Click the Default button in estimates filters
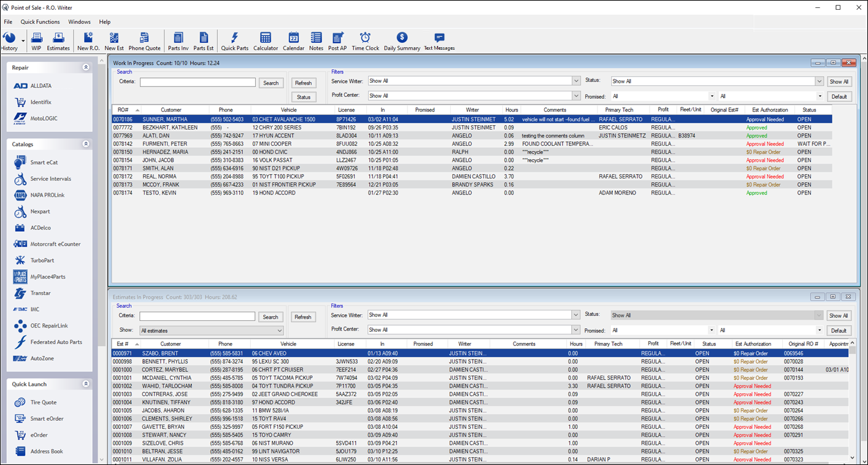This screenshot has width=868, height=465. [x=839, y=331]
